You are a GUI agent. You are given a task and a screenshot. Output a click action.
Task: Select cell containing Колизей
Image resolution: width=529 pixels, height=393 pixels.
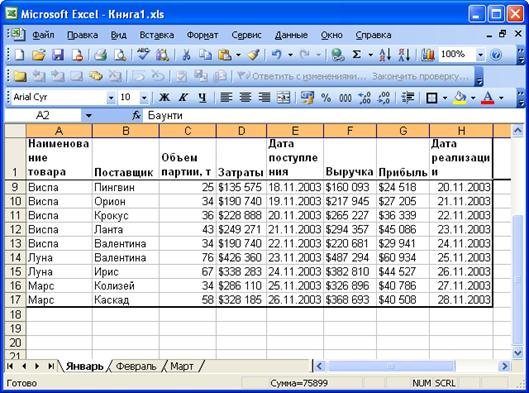click(126, 286)
